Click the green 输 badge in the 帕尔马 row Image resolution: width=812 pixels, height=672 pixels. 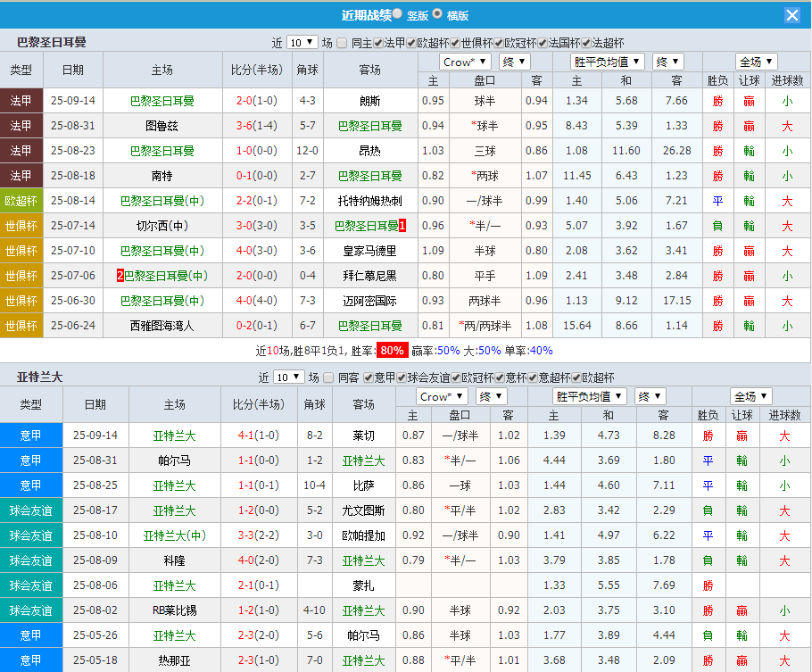[743, 460]
